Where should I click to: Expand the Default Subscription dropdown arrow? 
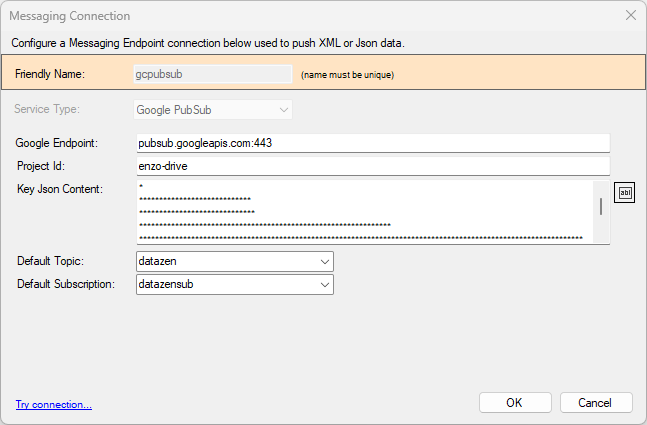325,285
